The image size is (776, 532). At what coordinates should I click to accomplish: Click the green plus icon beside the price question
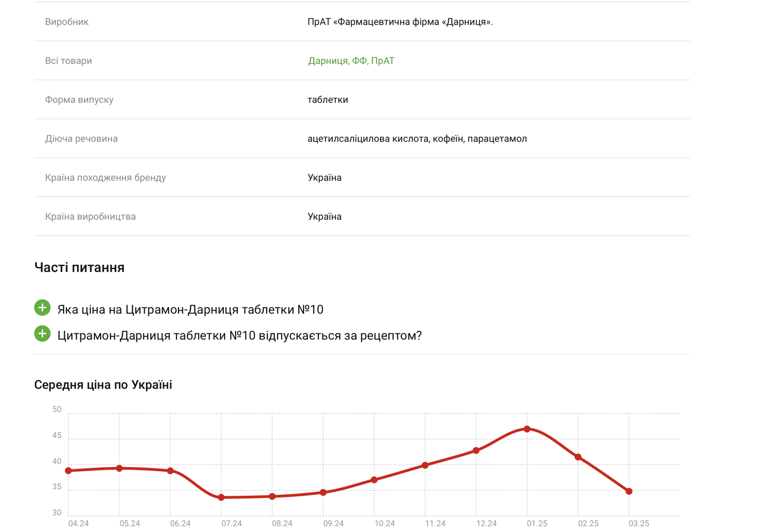42,308
